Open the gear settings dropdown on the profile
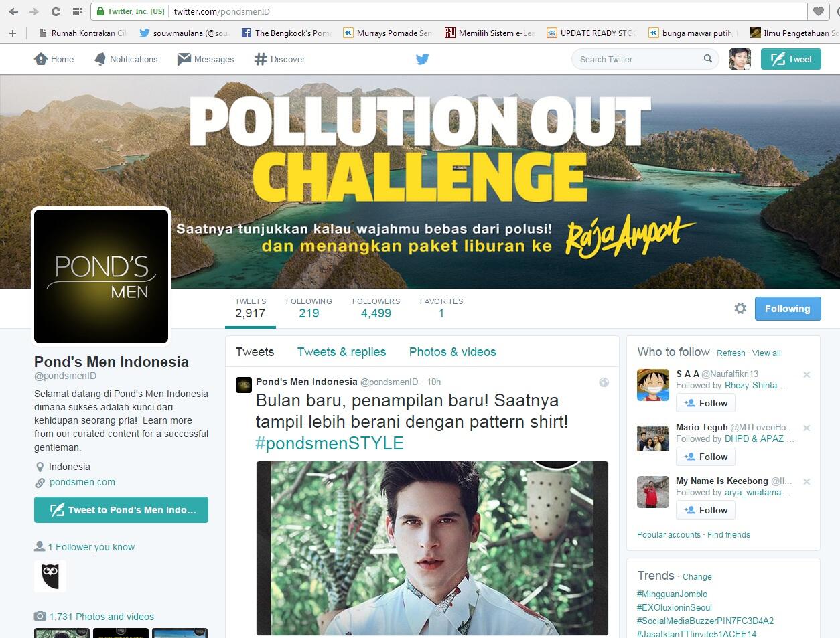The width and height of the screenshot is (840, 638). click(740, 308)
